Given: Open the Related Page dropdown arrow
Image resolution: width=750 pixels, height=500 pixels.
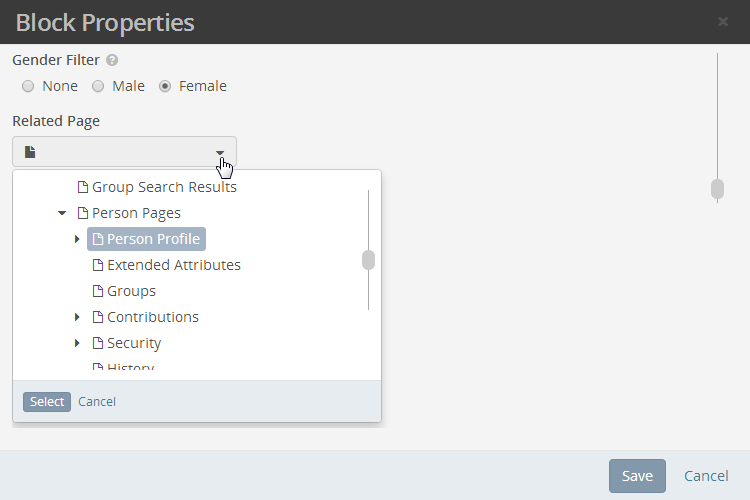Looking at the screenshot, I should (x=220, y=153).
